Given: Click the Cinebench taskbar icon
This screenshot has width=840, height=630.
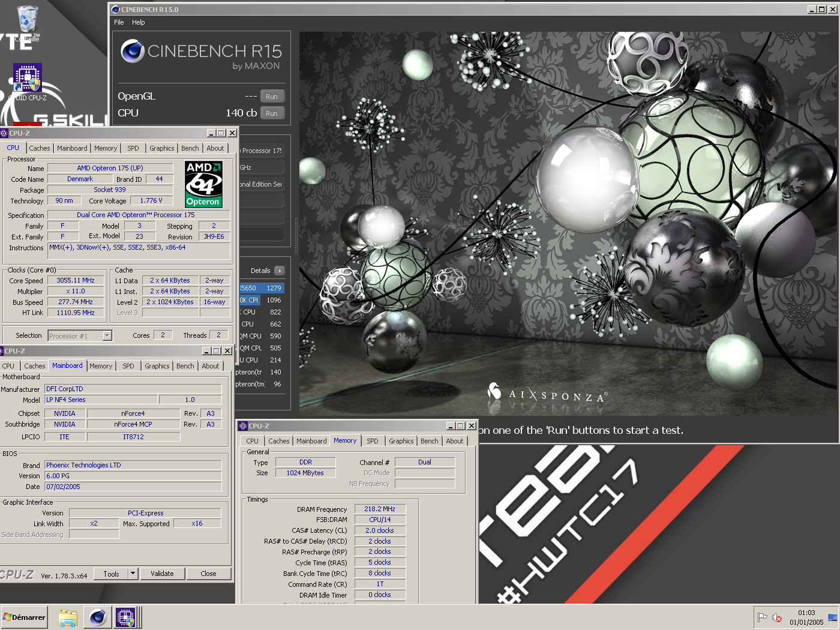Looking at the screenshot, I should click(x=98, y=617).
